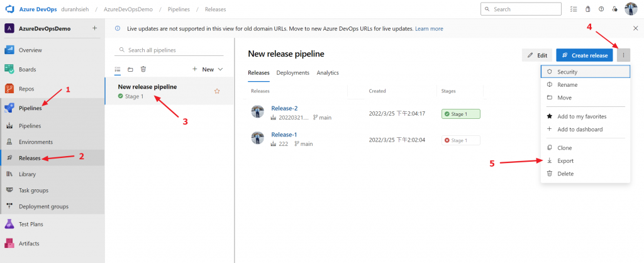
Task: Click the Release-1 author avatar
Action: [x=257, y=138]
